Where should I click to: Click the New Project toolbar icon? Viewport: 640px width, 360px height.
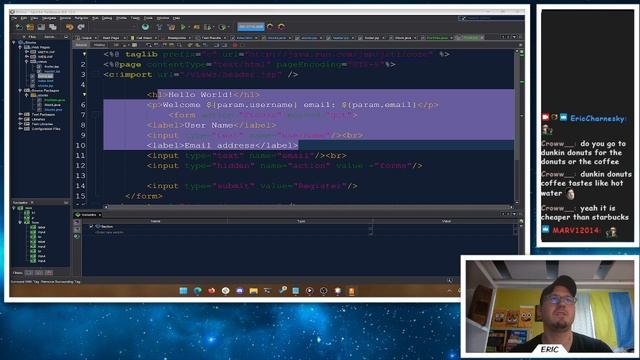coord(30,27)
